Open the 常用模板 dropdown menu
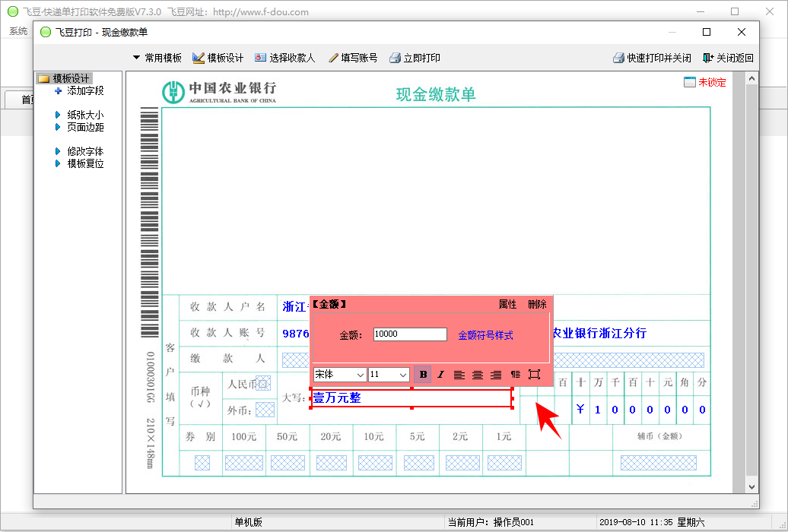The width and height of the screenshot is (788, 532). tap(157, 58)
